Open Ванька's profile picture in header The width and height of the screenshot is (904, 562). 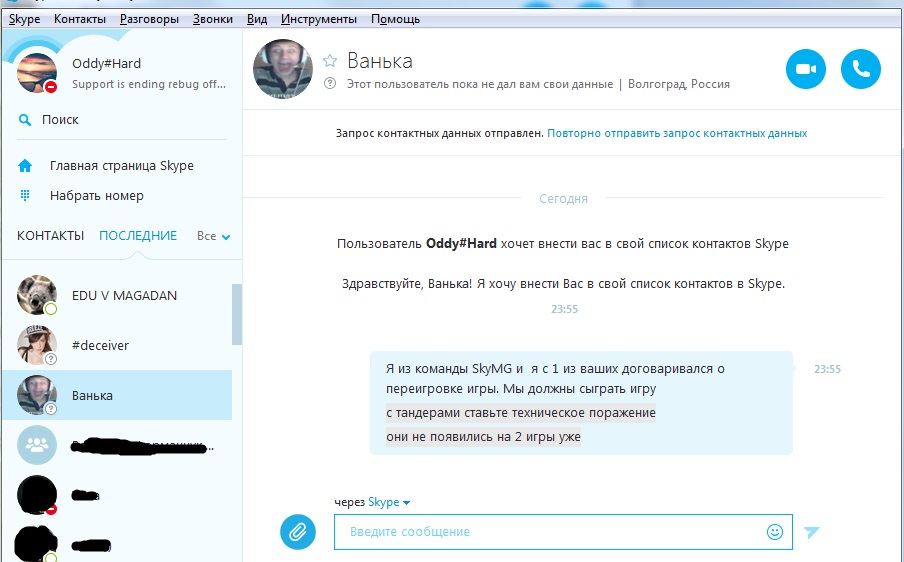(x=282, y=69)
